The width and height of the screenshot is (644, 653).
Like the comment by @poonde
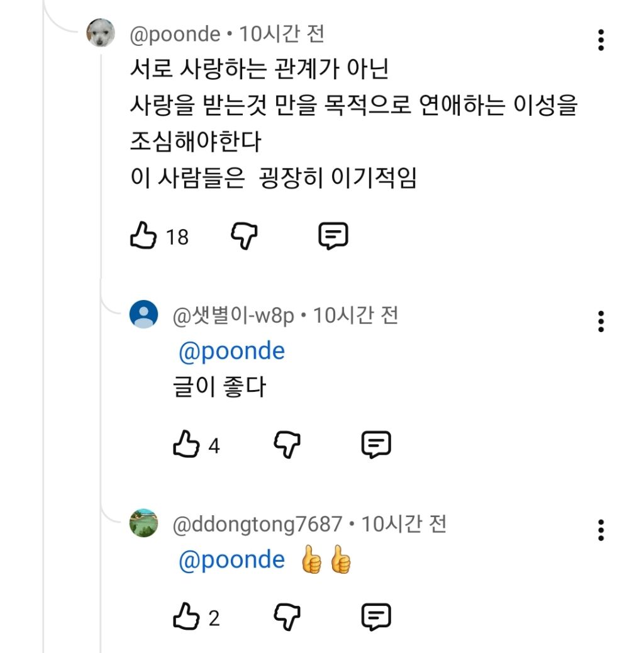143,236
